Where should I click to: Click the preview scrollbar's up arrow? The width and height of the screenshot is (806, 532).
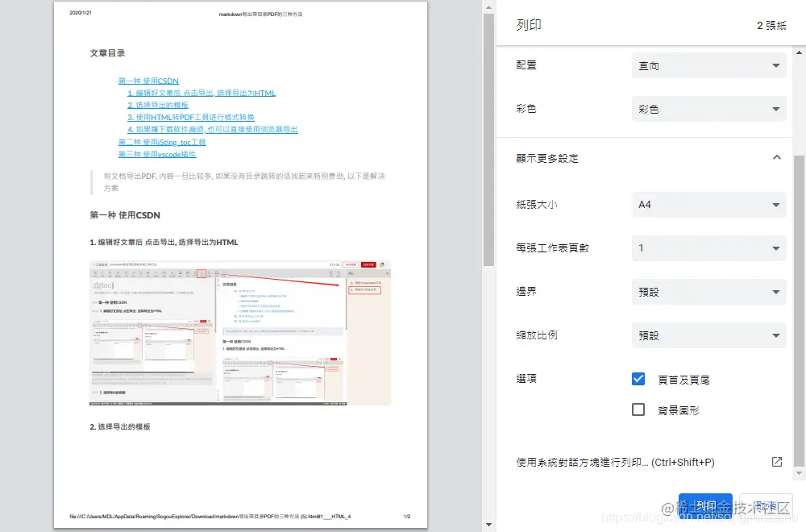tap(487, 7)
